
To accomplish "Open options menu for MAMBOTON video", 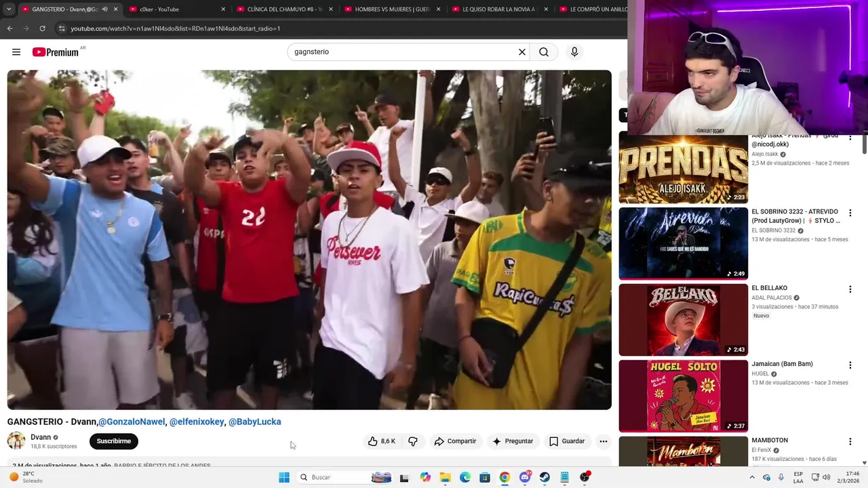I will click(x=850, y=442).
